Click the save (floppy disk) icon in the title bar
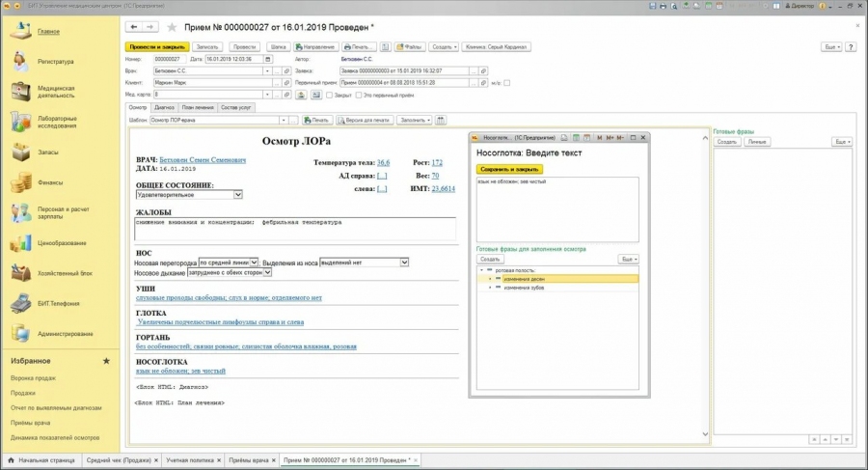The width and height of the screenshot is (868, 470). (x=653, y=6)
